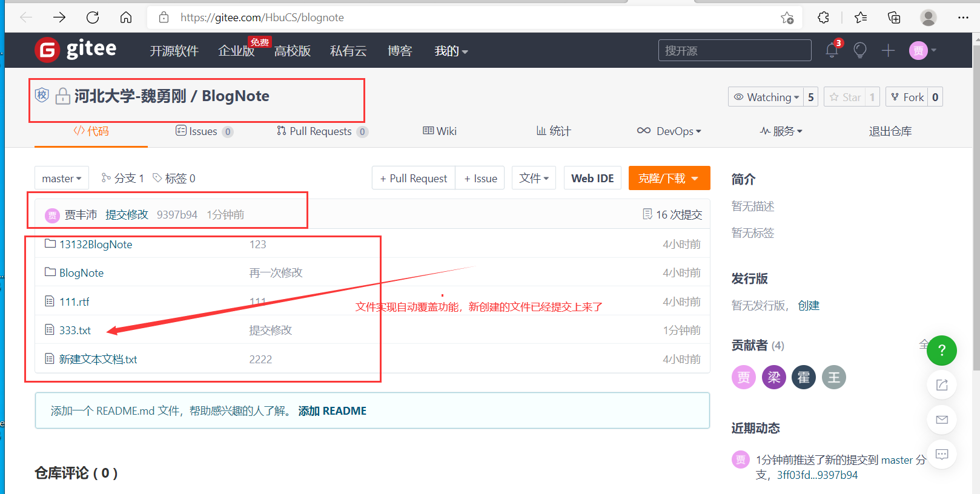Reload the page with refresh icon
Image resolution: width=980 pixels, height=494 pixels.
tap(93, 18)
